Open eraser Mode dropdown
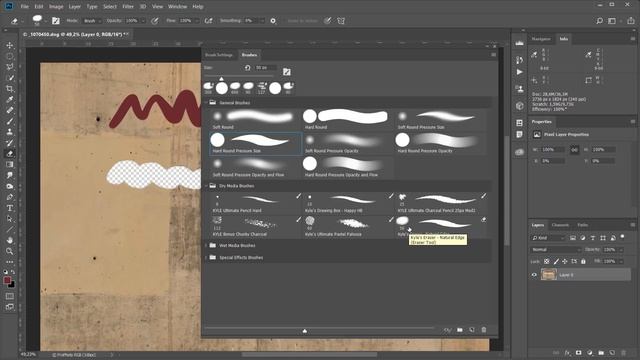The height and width of the screenshot is (360, 640). [91, 21]
